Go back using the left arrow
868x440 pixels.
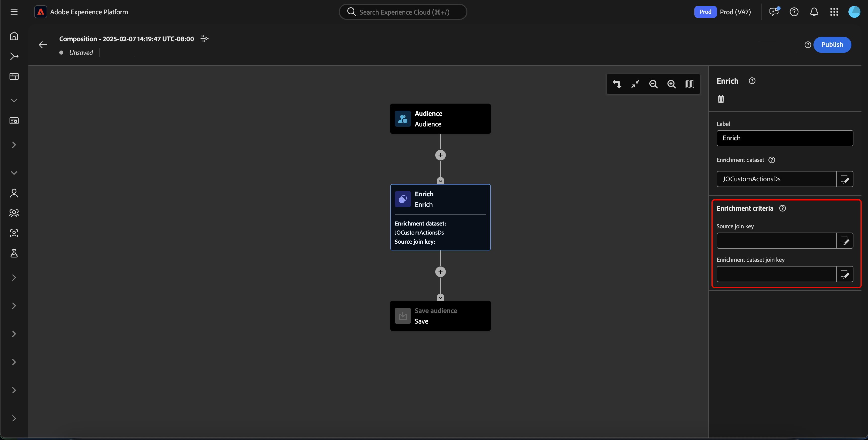43,45
